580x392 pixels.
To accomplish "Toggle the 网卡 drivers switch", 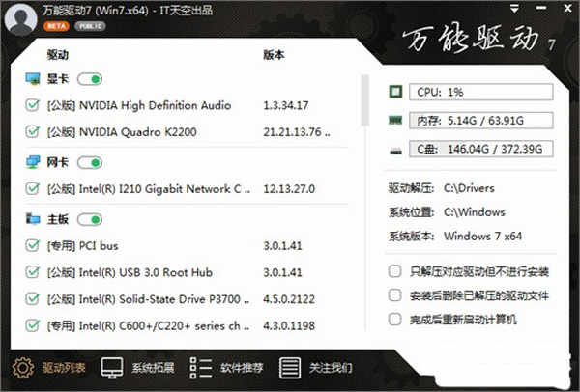I will coord(90,162).
